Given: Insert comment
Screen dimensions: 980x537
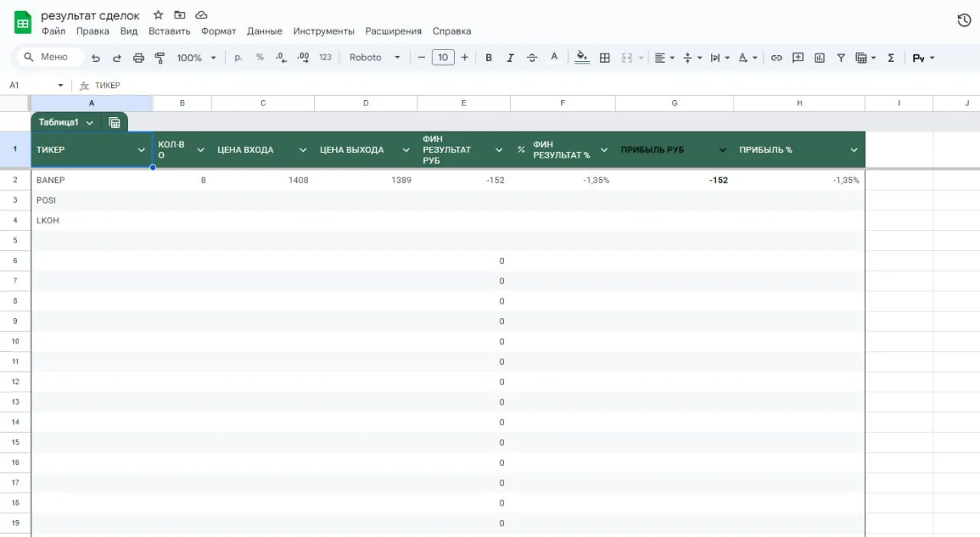Looking at the screenshot, I should tap(798, 57).
